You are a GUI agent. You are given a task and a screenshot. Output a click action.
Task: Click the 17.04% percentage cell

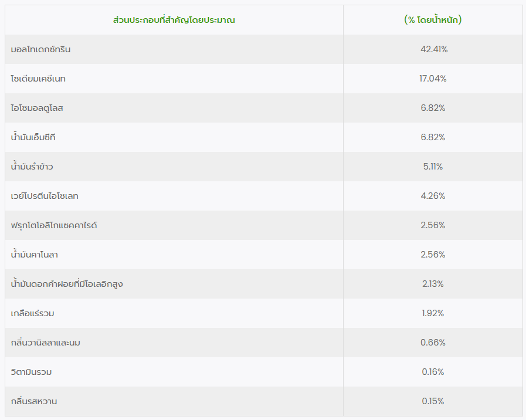(433, 79)
